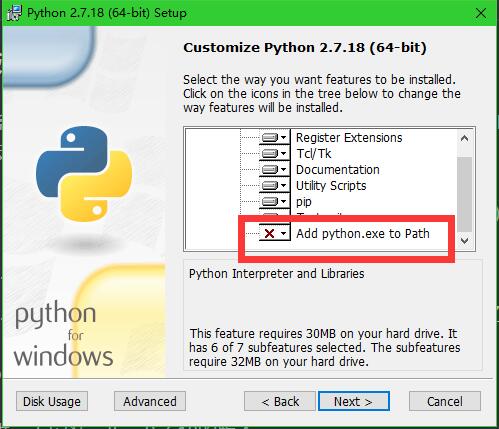
Task: Close the Python Setup window
Action: pyautogui.click(x=481, y=13)
